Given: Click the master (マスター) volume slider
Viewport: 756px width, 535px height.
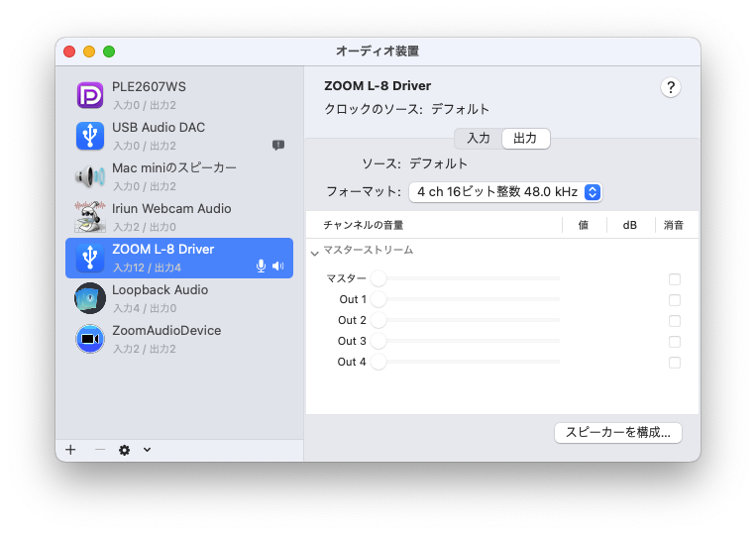Looking at the screenshot, I should click(x=465, y=278).
